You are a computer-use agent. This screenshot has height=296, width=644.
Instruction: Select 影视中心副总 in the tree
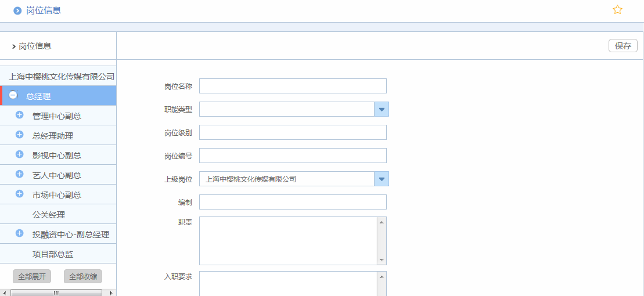57,156
